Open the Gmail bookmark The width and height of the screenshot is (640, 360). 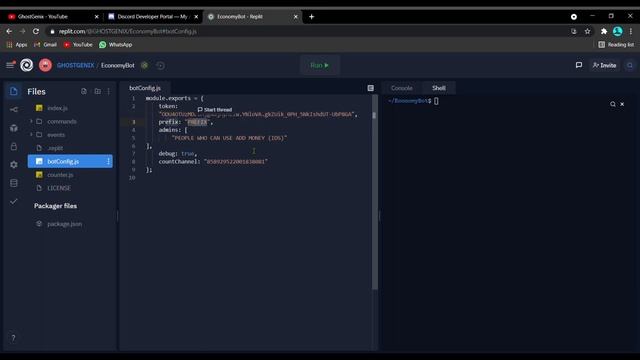45,45
